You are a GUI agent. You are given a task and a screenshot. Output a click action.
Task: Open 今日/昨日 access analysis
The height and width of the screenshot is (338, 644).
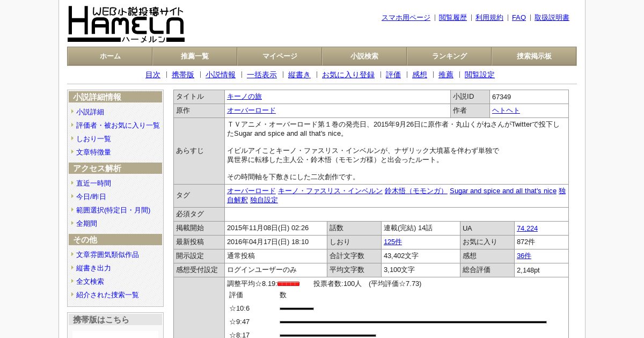[x=91, y=197]
